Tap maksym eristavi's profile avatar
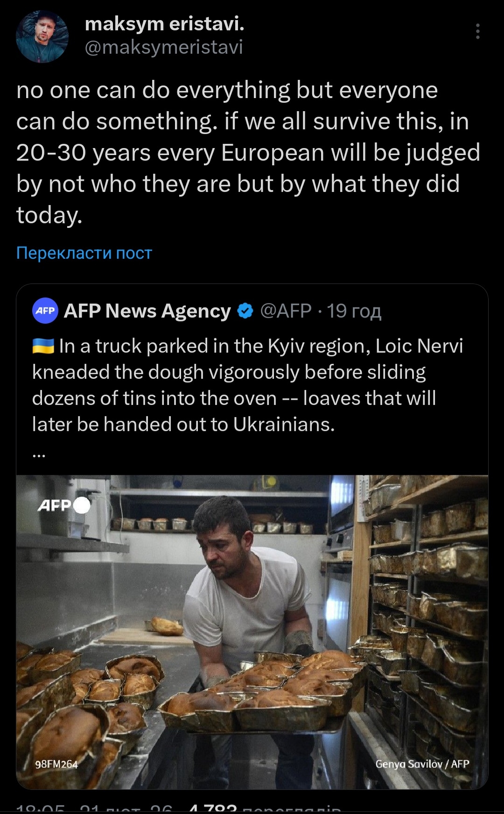This screenshot has height=814, width=504. [x=42, y=37]
